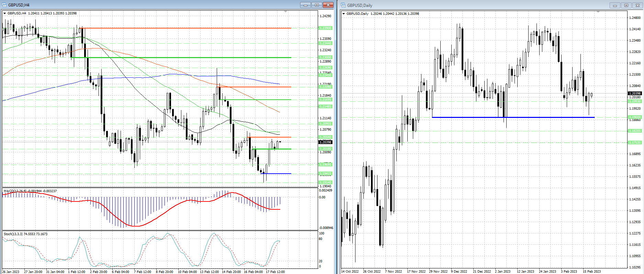Select the red horizontal line at 1.23900
Image resolution: width=644 pixels, height=274 pixels.
185,28
